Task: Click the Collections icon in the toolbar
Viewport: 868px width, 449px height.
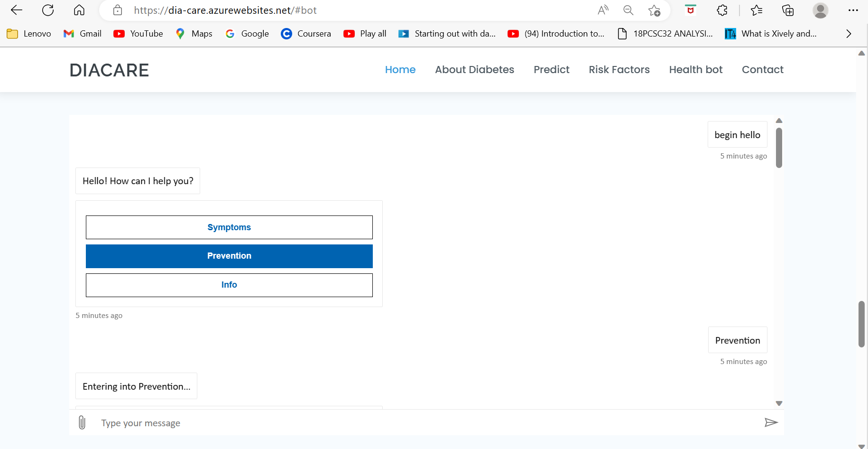Action: coord(788,10)
